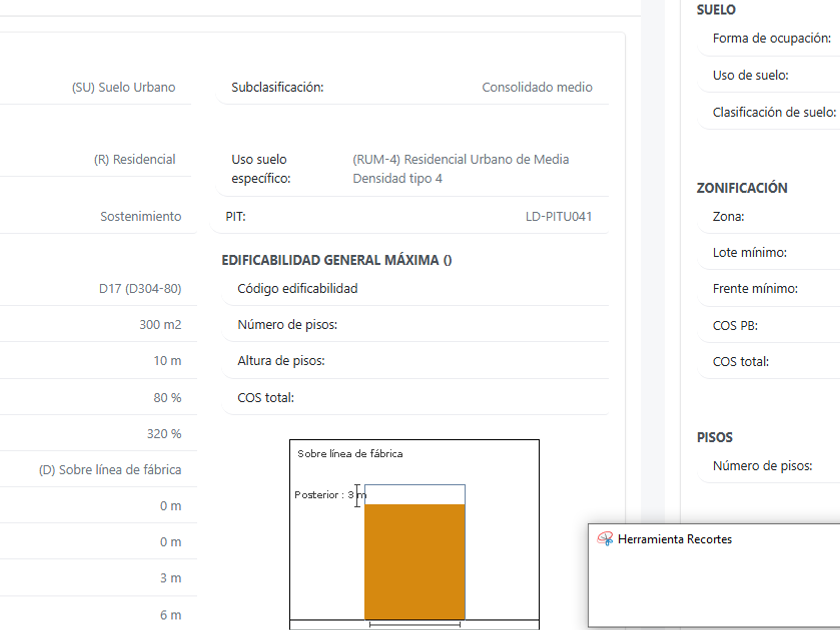Click the 'Número de pisos:' row under Edificabilidad
Viewport: 840px width, 630px height.
pos(415,325)
